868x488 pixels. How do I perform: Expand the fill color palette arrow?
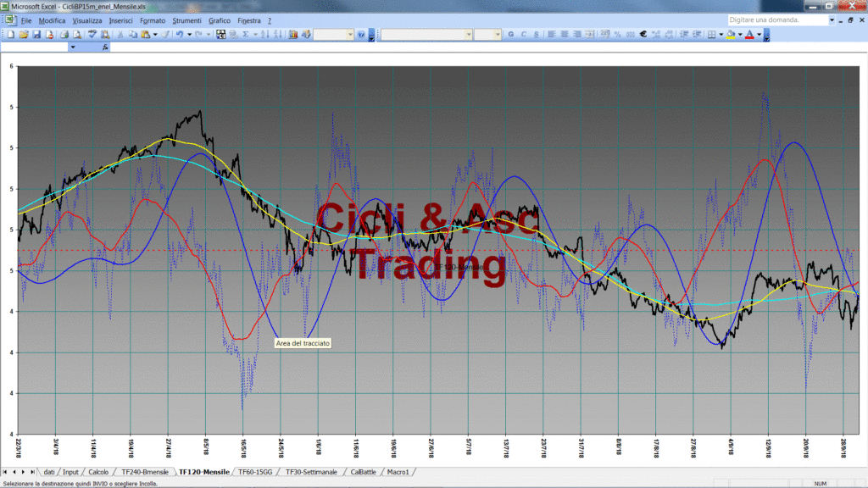740,34
